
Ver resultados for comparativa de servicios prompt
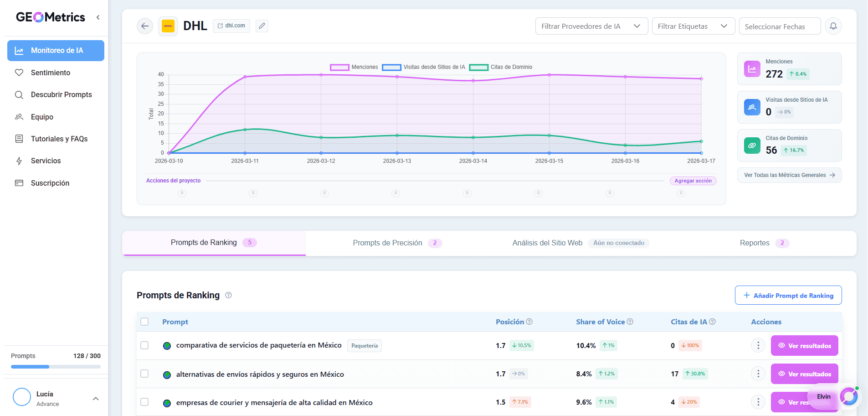[804, 345]
